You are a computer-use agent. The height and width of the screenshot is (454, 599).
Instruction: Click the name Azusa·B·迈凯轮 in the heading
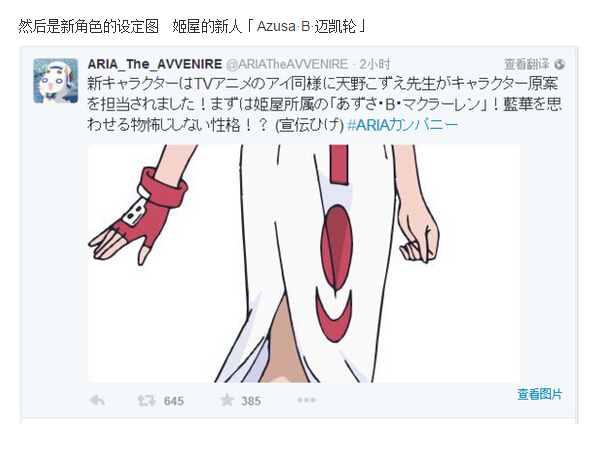point(306,26)
